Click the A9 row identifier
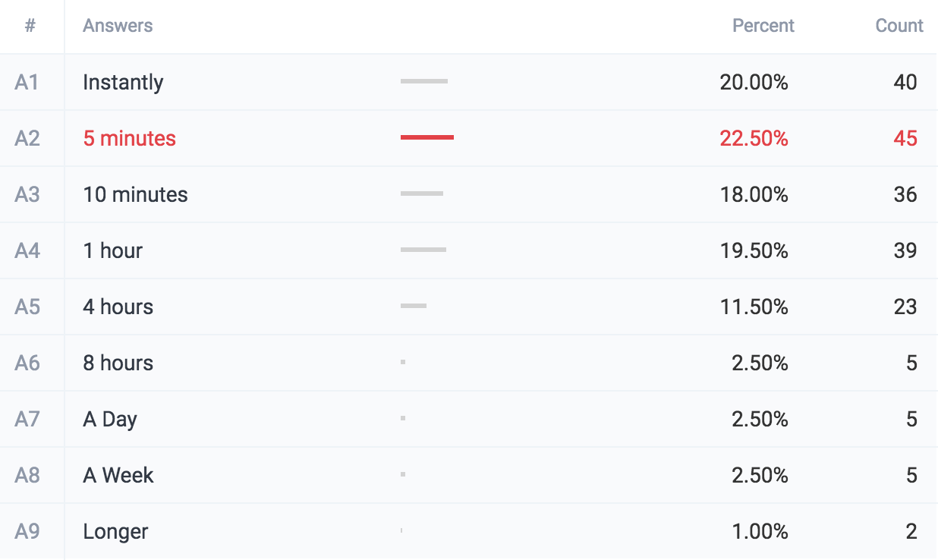Image resolution: width=938 pixels, height=560 pixels. [x=27, y=531]
